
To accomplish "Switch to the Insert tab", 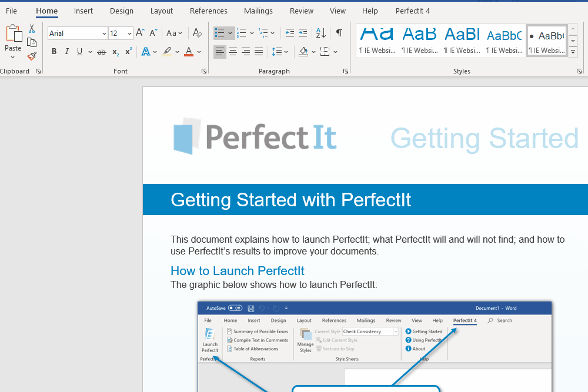I will (83, 11).
